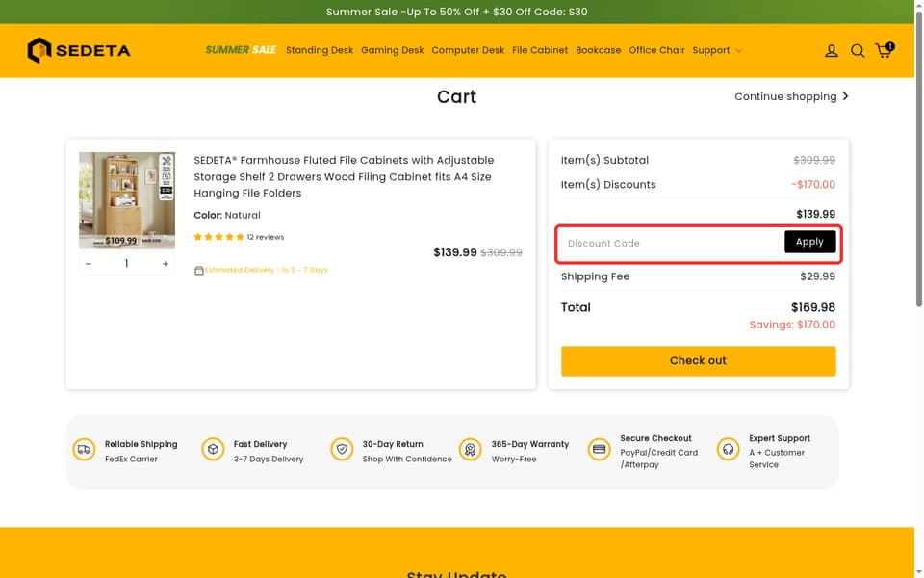Click the Secure Checkout card icon
Screen dimensions: 924x578
600,450
